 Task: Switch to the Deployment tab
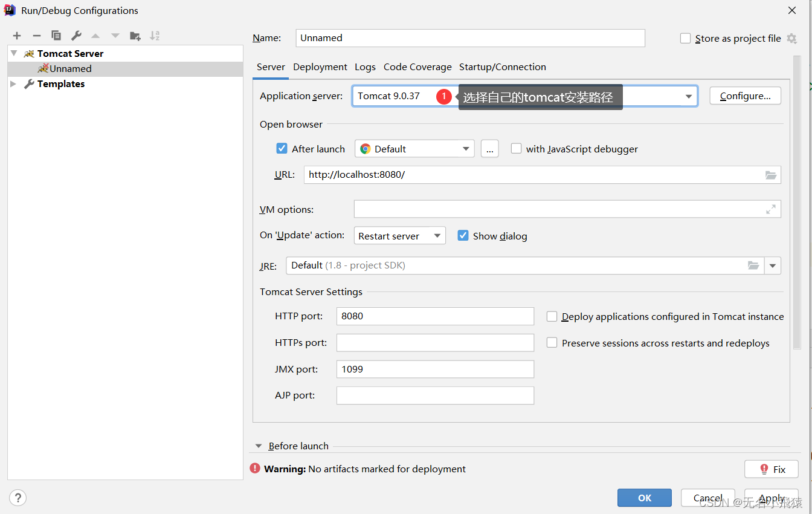(x=320, y=67)
